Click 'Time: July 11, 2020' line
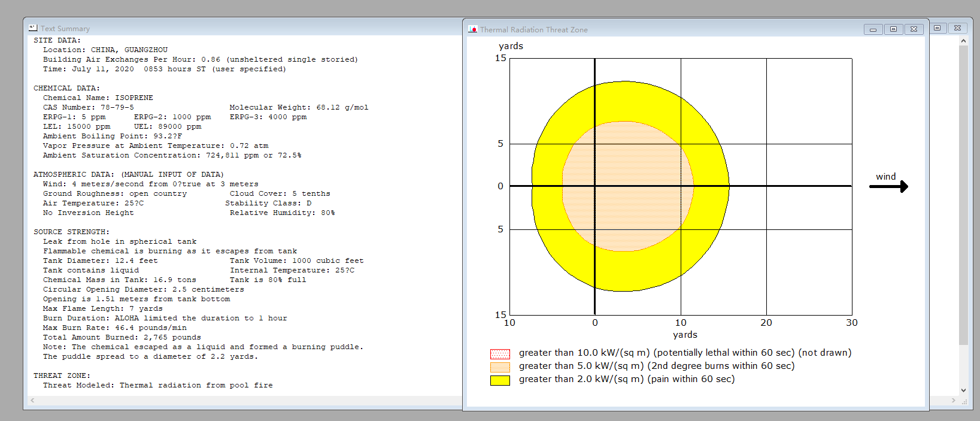This screenshot has width=980, height=421. 164,69
